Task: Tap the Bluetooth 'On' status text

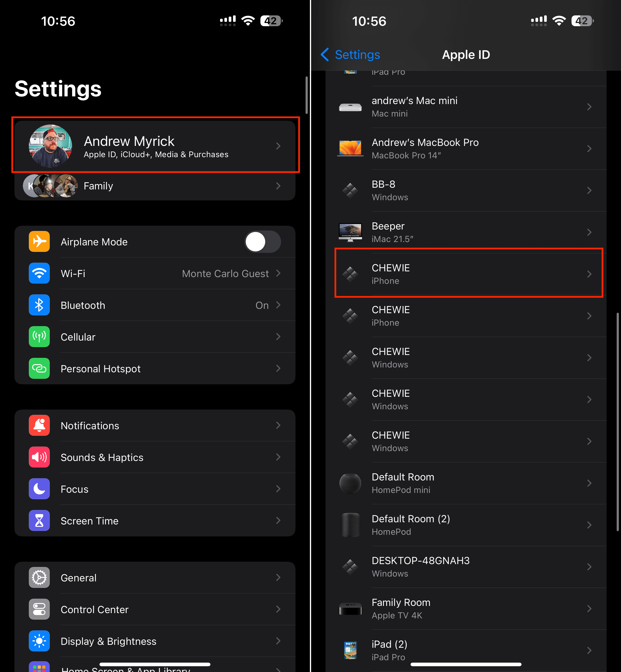Action: tap(262, 305)
